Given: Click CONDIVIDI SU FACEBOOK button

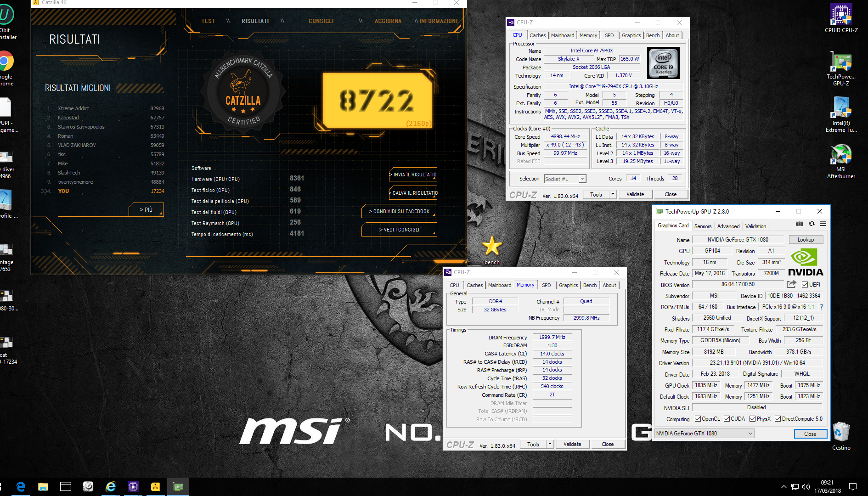Looking at the screenshot, I should (x=399, y=211).
